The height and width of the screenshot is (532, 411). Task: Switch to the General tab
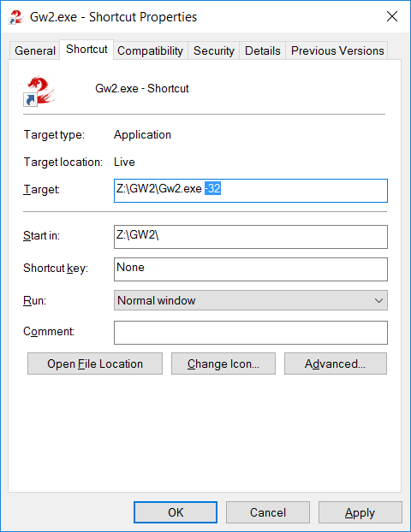[34, 50]
